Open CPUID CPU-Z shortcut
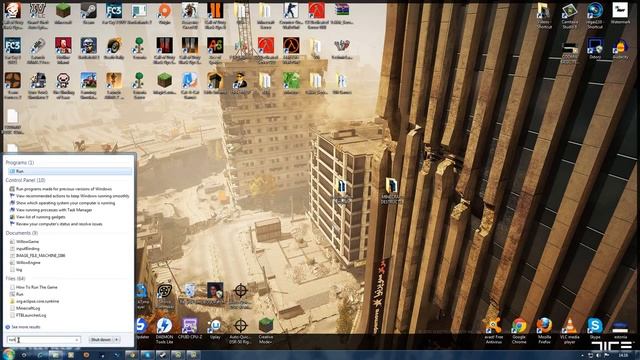Image resolution: width=640 pixels, height=360 pixels. point(190,329)
